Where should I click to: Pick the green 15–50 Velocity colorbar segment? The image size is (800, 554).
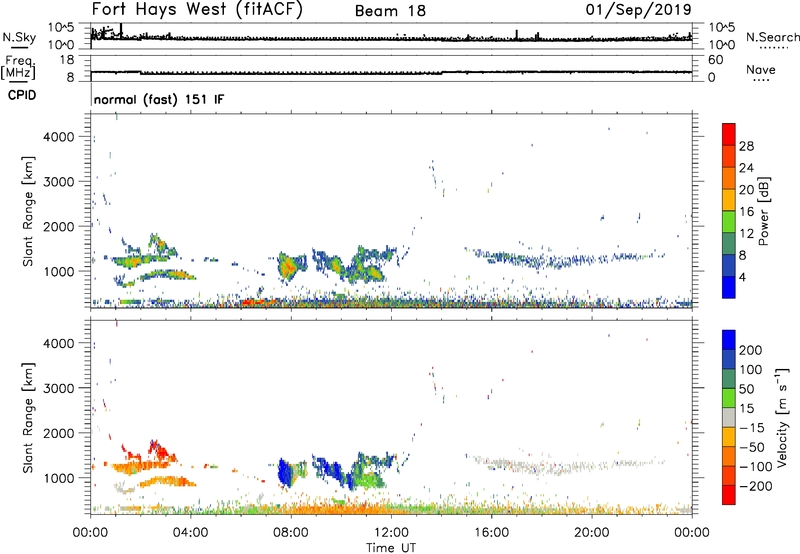click(729, 398)
